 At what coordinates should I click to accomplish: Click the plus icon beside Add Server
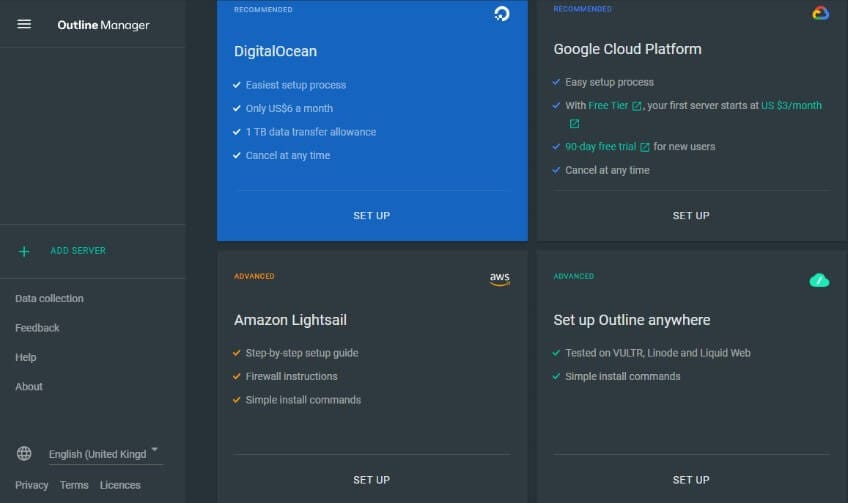(24, 252)
